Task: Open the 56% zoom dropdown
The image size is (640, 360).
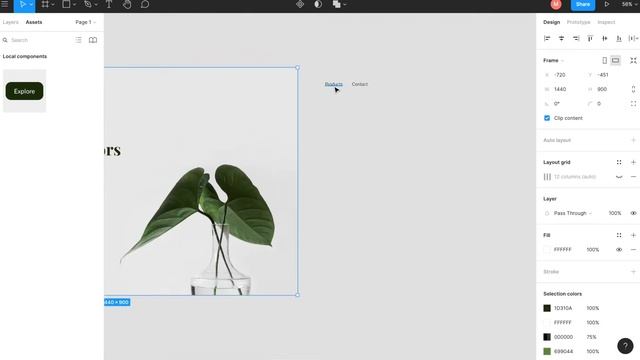Action: pos(629,4)
